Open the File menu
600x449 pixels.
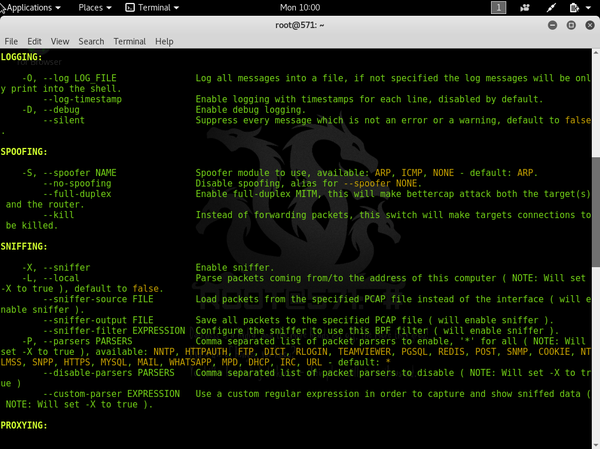point(11,41)
